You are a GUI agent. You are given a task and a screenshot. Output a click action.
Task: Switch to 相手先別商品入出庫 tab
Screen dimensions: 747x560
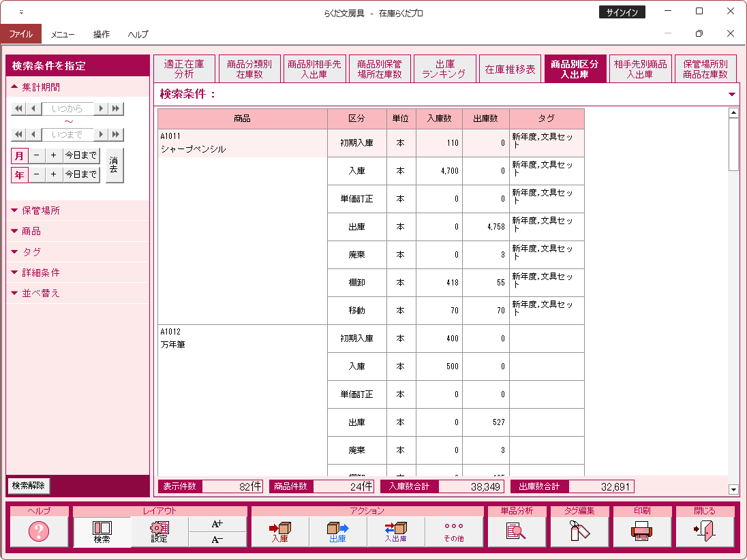tap(640, 69)
